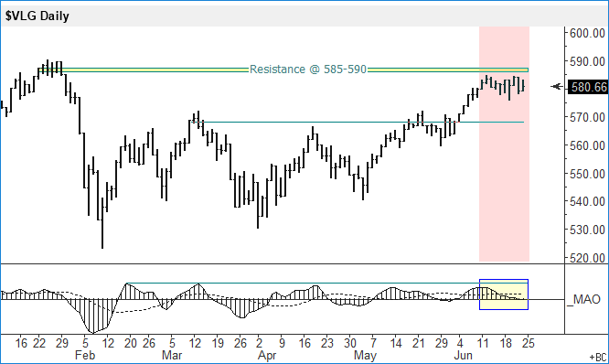This screenshot has height=364, width=609.
Task: Select the Feb month label
Action: 85,355
